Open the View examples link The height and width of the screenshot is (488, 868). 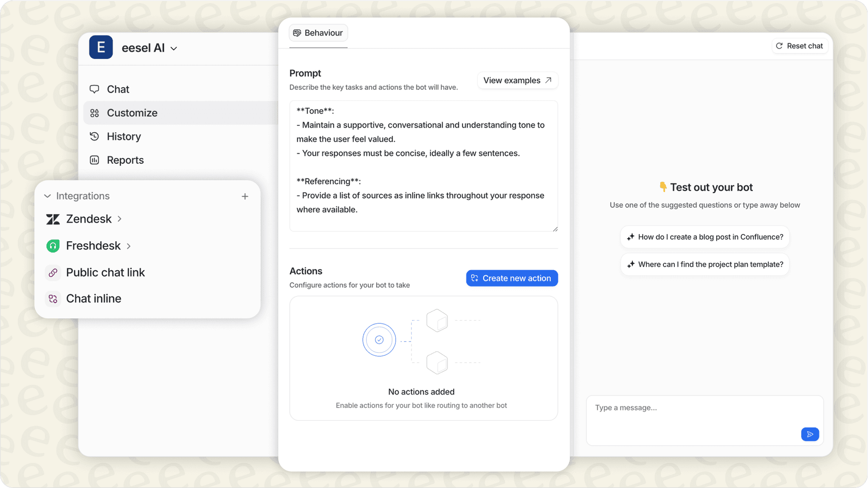pyautogui.click(x=517, y=80)
